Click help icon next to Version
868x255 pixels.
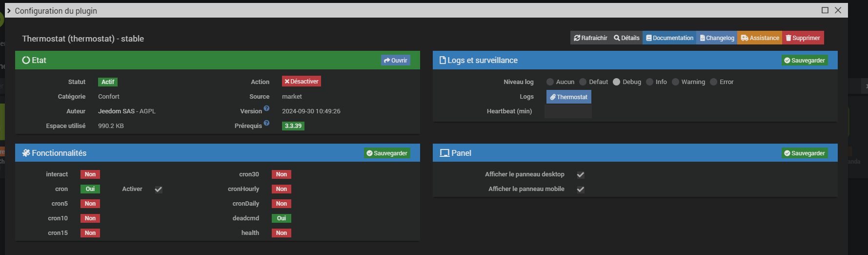pos(266,108)
